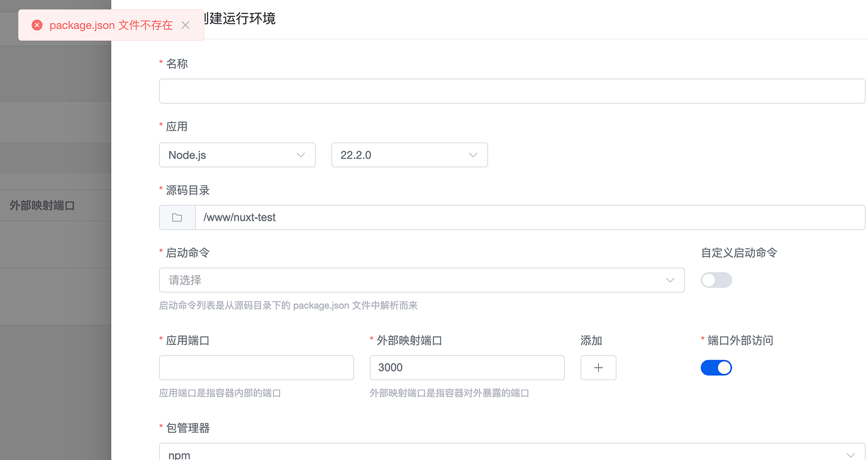Open the npm package manager dropdown
Screen dimensions: 868x460
[x=512, y=453]
